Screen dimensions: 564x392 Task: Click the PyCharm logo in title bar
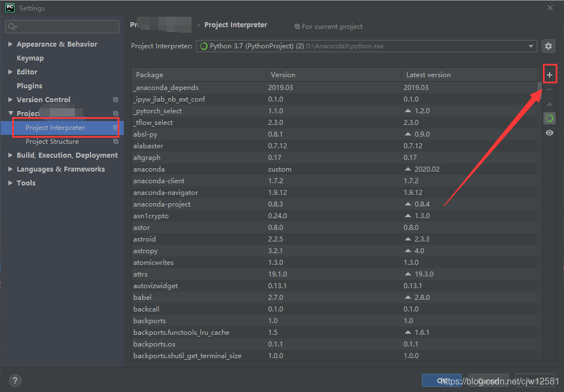click(x=9, y=8)
